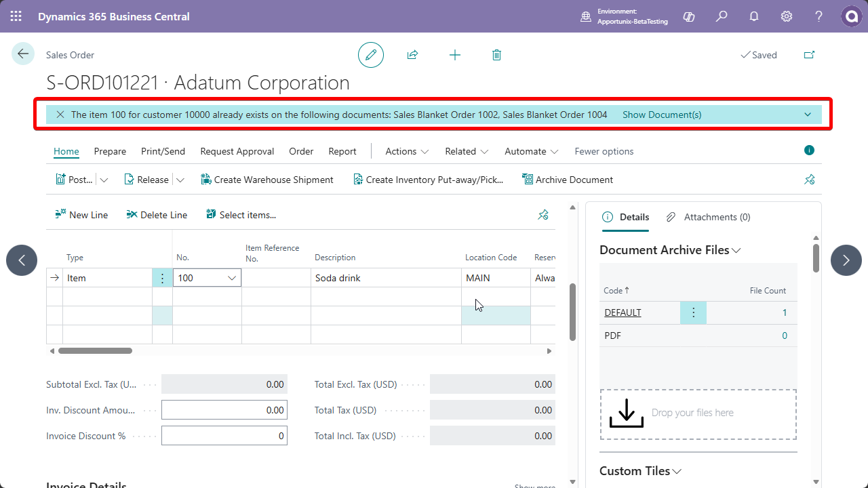Open the settings gear icon
Image resolution: width=868 pixels, height=488 pixels.
pos(787,16)
